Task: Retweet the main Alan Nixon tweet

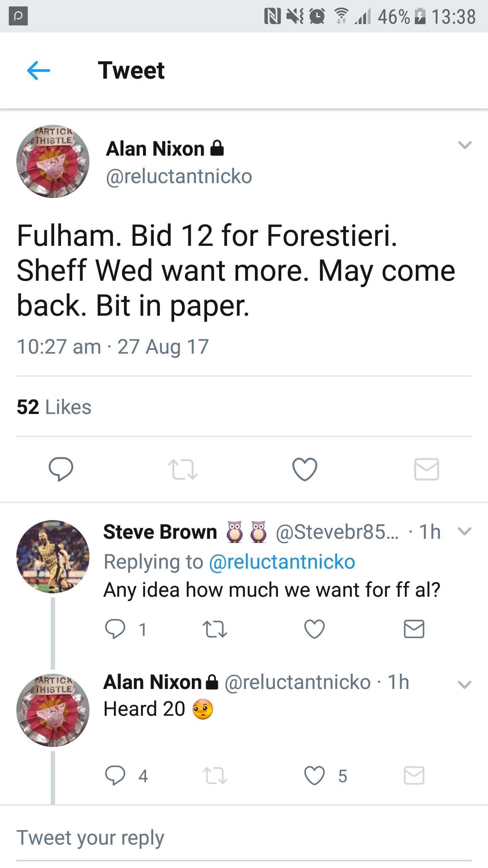Action: point(183,469)
